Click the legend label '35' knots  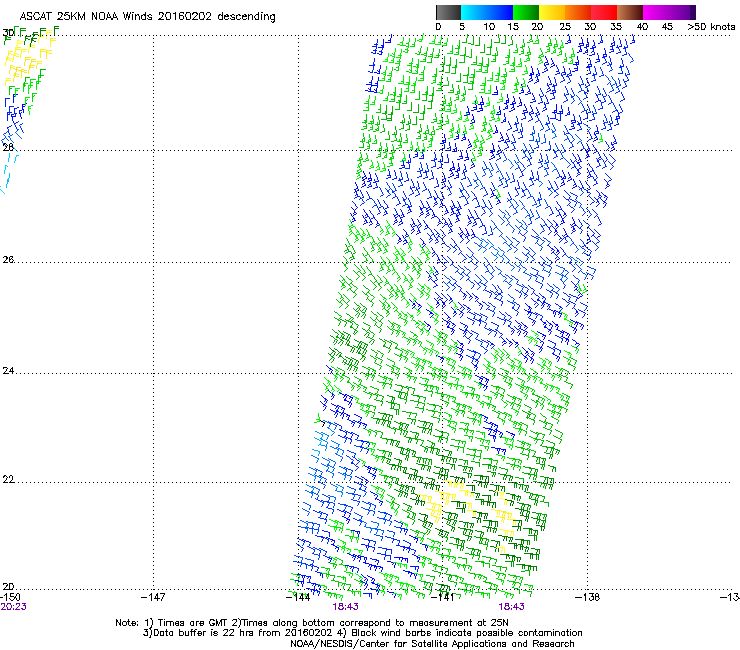click(x=616, y=27)
